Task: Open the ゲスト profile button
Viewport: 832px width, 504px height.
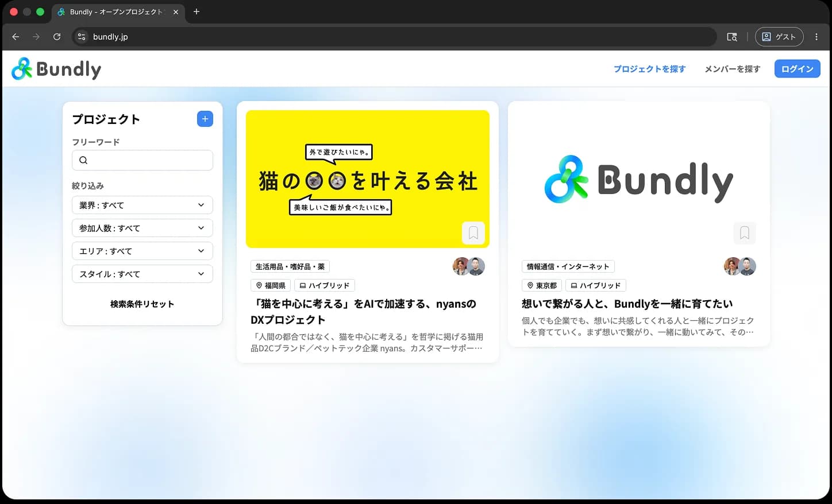Action: [779, 37]
